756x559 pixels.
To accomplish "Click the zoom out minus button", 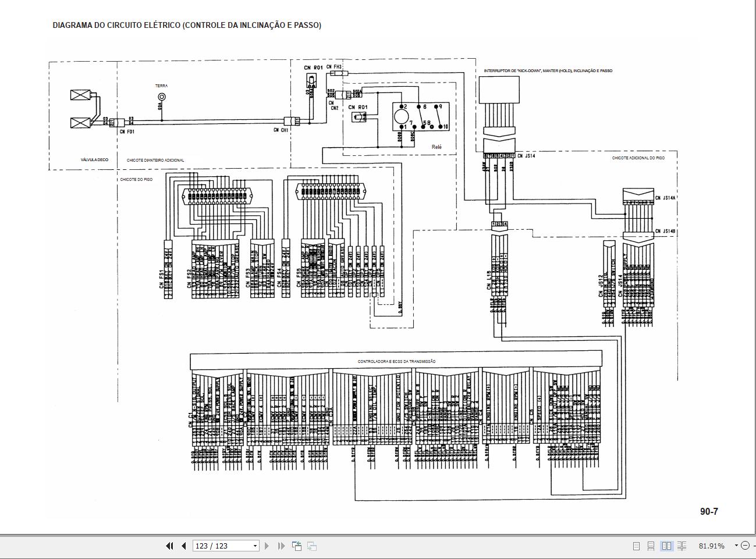I will click(746, 546).
